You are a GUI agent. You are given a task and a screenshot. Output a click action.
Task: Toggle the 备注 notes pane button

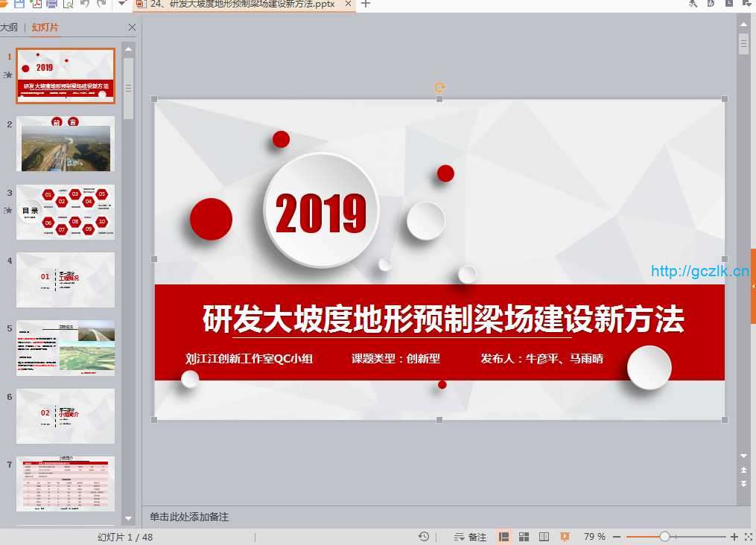(470, 537)
